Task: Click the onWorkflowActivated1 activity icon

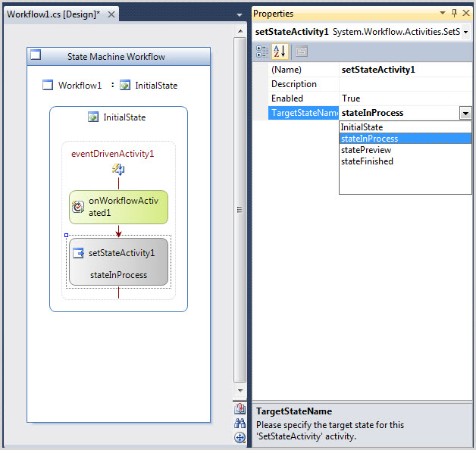Action: click(x=78, y=207)
